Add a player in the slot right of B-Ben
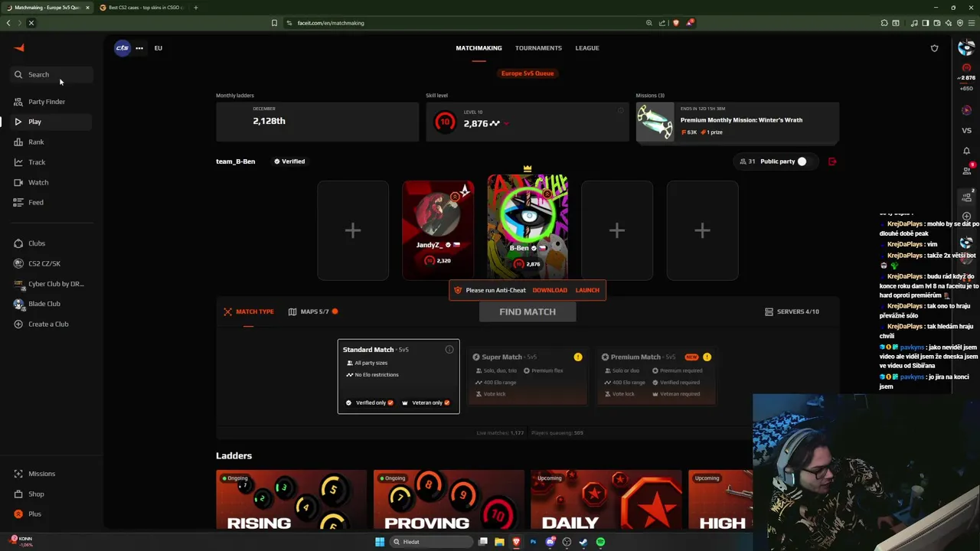The width and height of the screenshot is (980, 551). point(617,230)
